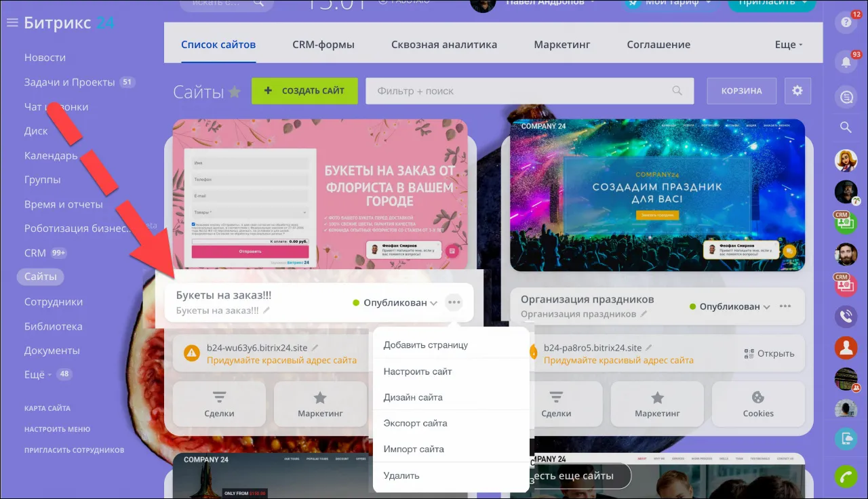Image resolution: width=868 pixels, height=499 pixels.
Task: Click the magnifier icon in the Фильтр + поиск field
Action: point(677,91)
